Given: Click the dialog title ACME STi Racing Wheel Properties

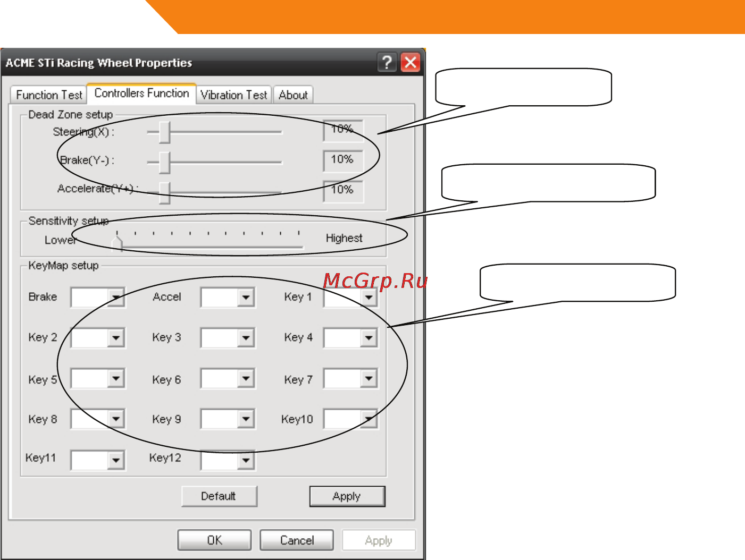Looking at the screenshot, I should pos(99,63).
